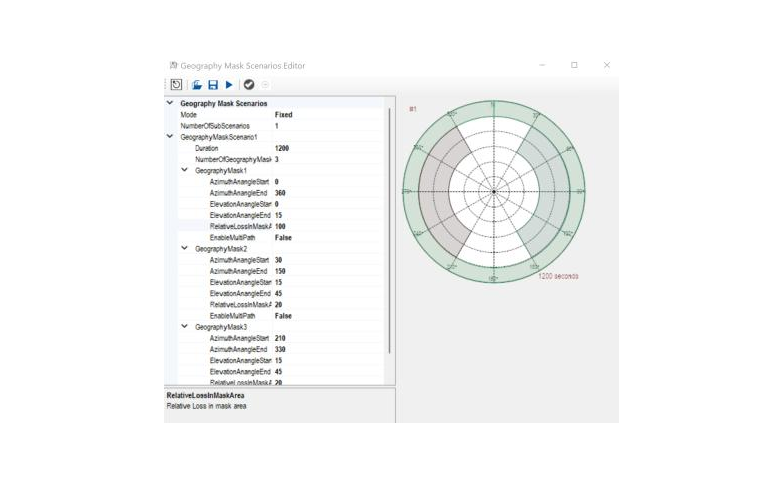The image size is (784, 484).
Task: Click the reset/reload scenario toolbar icon
Action: (176, 86)
